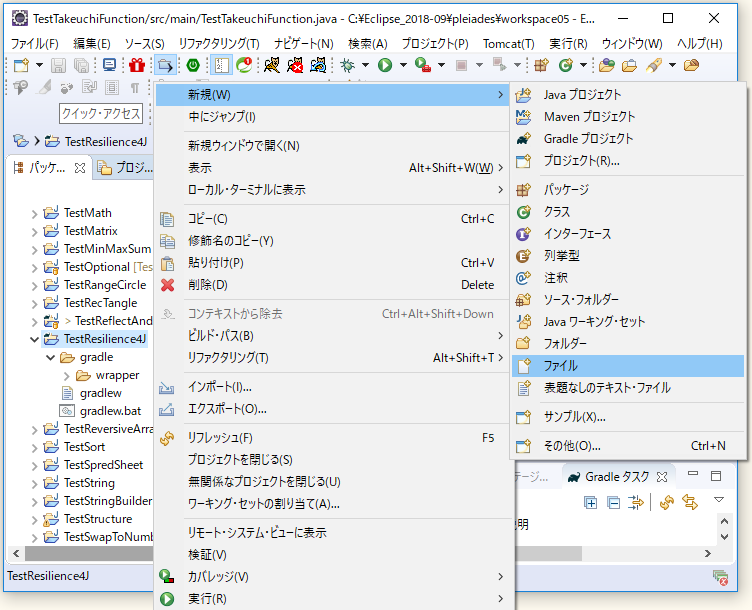
Task: Open the リファクタリング(T) menu in menu bar
Action: pyautogui.click(x=219, y=44)
